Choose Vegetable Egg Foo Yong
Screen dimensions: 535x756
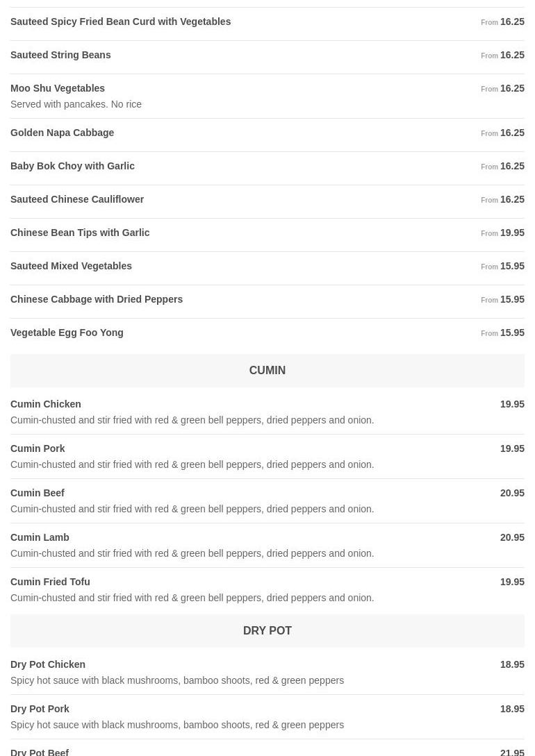67,333
